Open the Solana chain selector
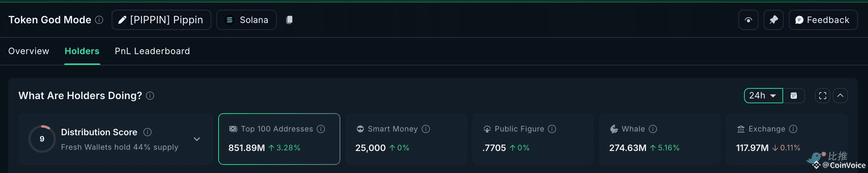 pyautogui.click(x=246, y=20)
